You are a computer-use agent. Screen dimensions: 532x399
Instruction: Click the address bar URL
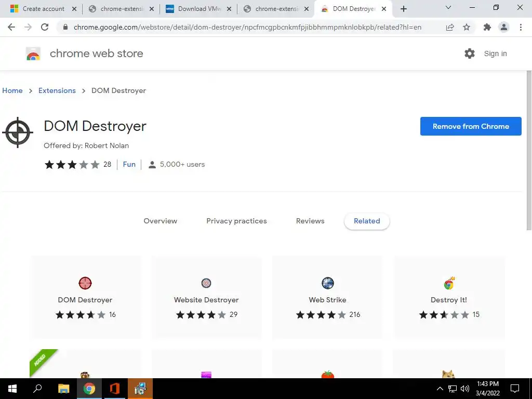pyautogui.click(x=247, y=27)
